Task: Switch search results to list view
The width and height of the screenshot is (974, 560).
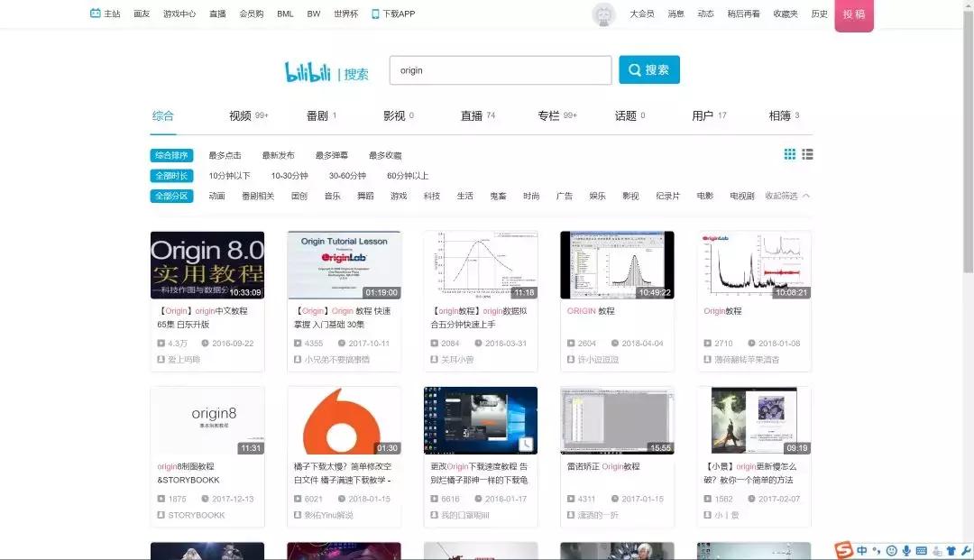Action: [807, 154]
